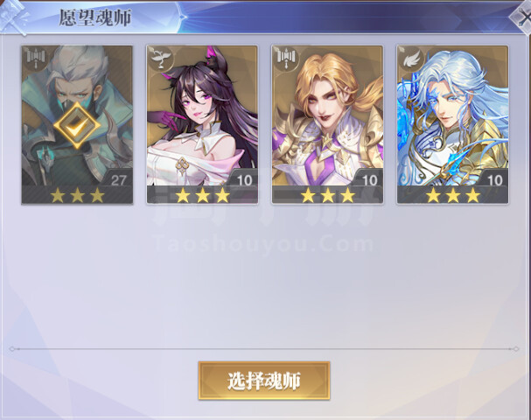The image size is (531, 420).
Task: Select the gray-haired masked hero card
Action: click(77, 125)
